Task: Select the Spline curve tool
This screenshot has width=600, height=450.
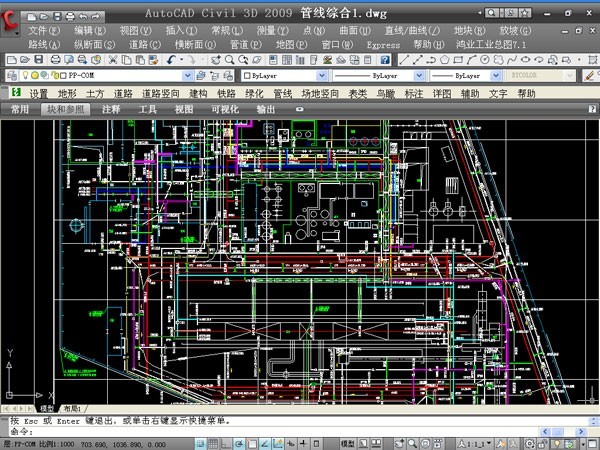Action: [512, 60]
